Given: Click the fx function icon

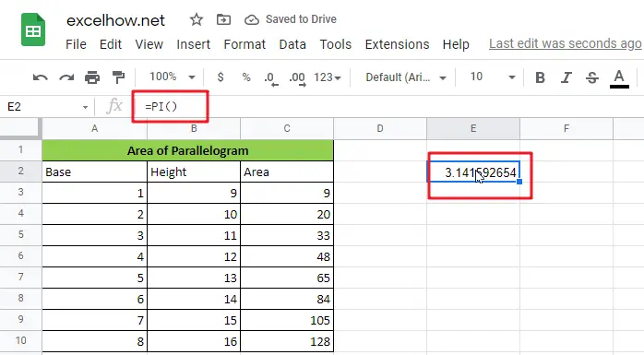Looking at the screenshot, I should 113,107.
